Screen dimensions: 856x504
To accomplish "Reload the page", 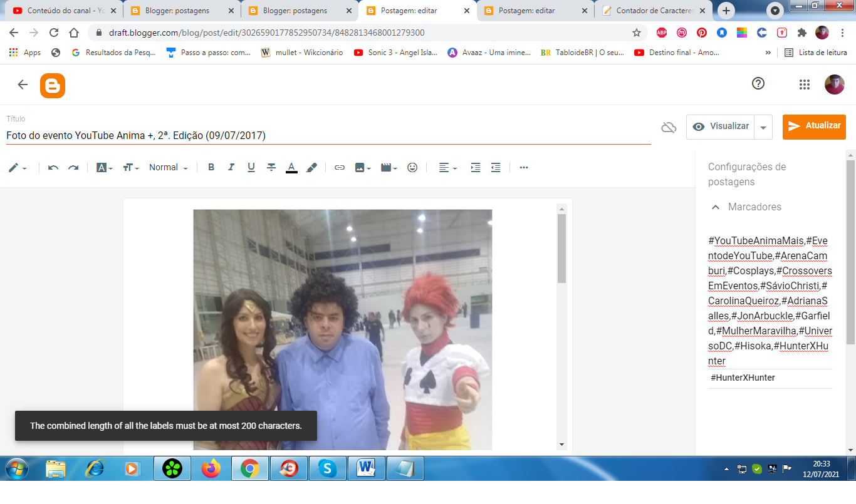I will pyautogui.click(x=54, y=33).
